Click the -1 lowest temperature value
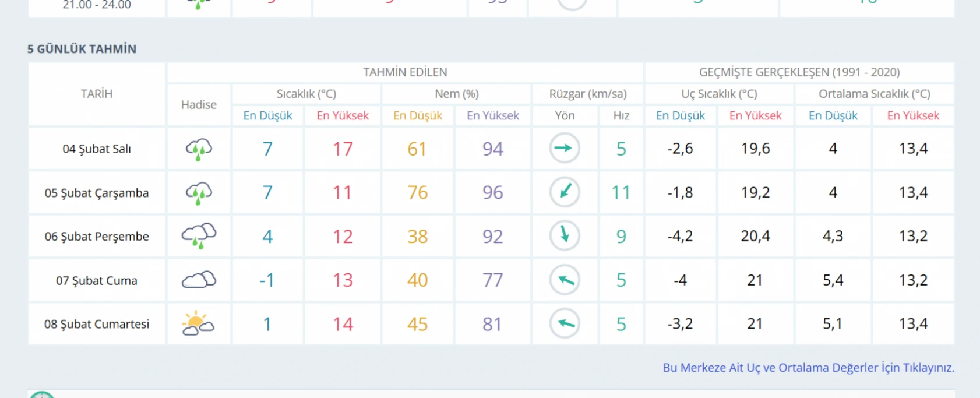 coord(267,280)
